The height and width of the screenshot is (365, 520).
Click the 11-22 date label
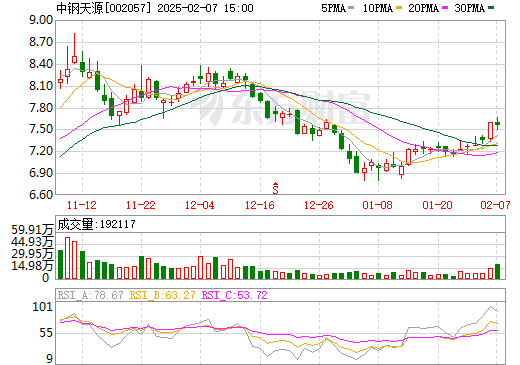click(141, 205)
